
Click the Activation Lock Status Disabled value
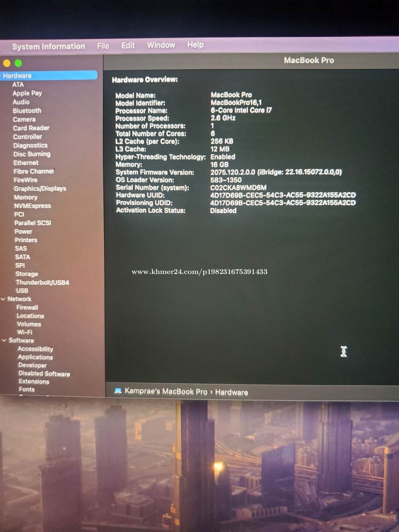(x=223, y=211)
